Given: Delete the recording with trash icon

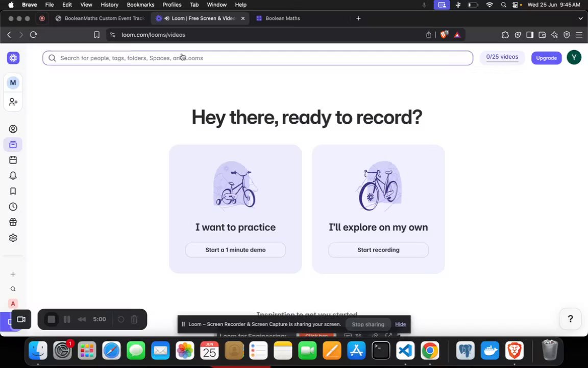Looking at the screenshot, I should point(134,319).
